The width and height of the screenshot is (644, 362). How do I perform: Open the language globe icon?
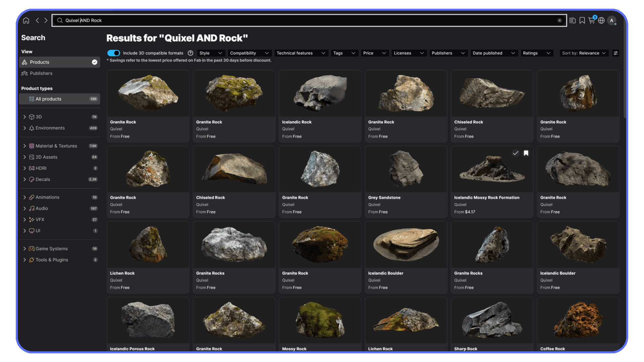point(601,20)
